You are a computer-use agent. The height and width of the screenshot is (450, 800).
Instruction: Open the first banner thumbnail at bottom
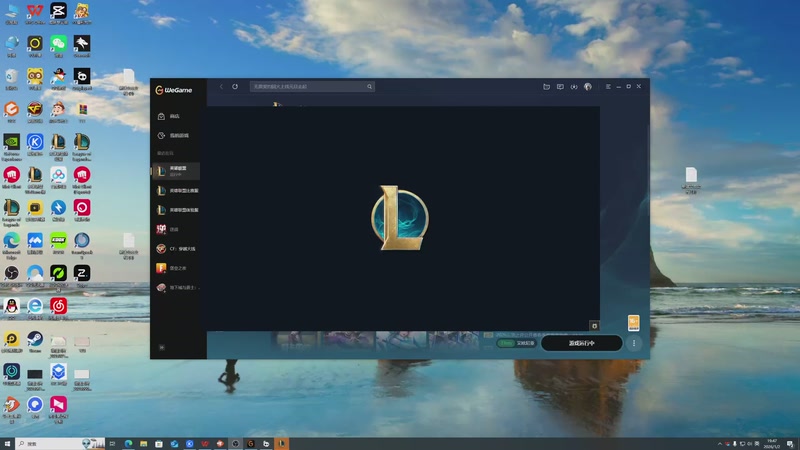pos(296,340)
